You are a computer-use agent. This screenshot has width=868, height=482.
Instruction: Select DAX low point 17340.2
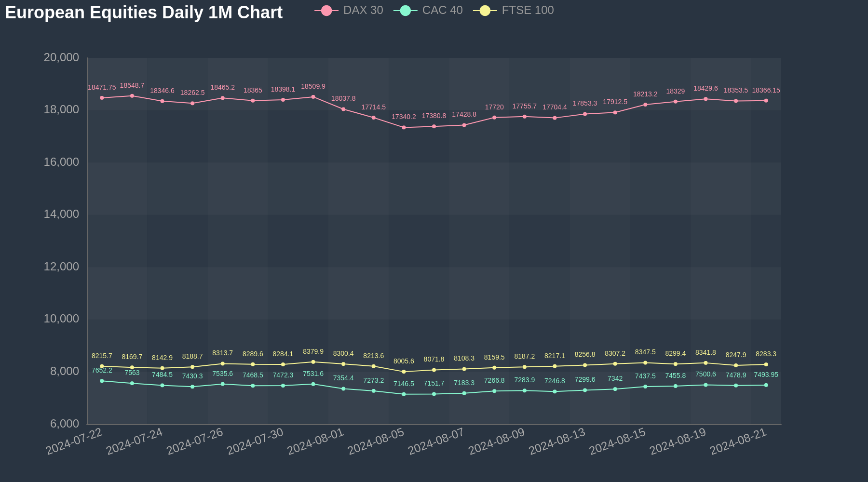[404, 127]
